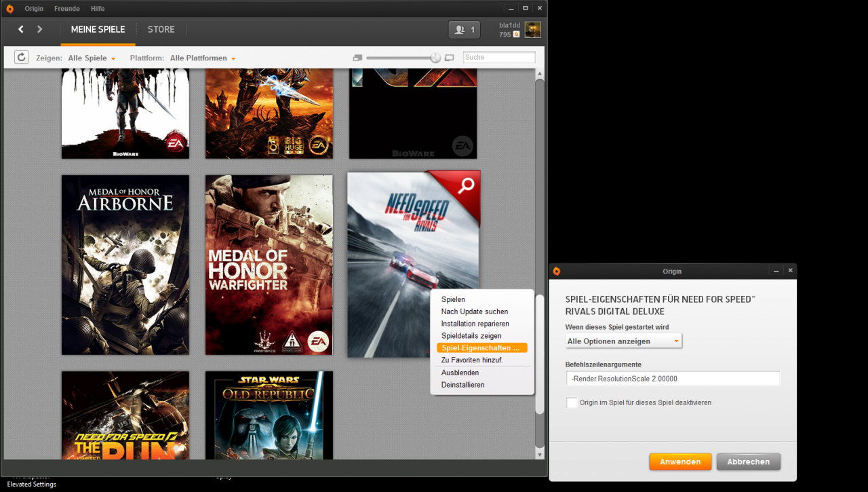Select the Medal of Honor Warfighter tile

coord(269,265)
